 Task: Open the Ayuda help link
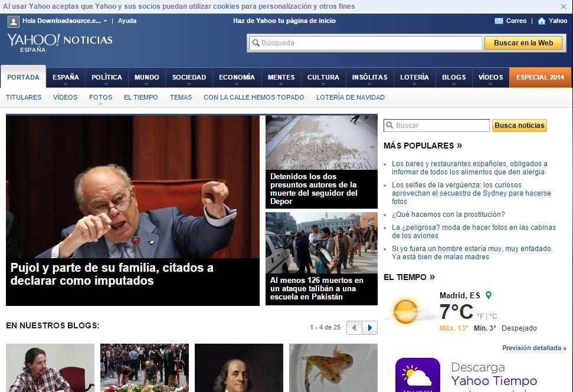(x=127, y=21)
